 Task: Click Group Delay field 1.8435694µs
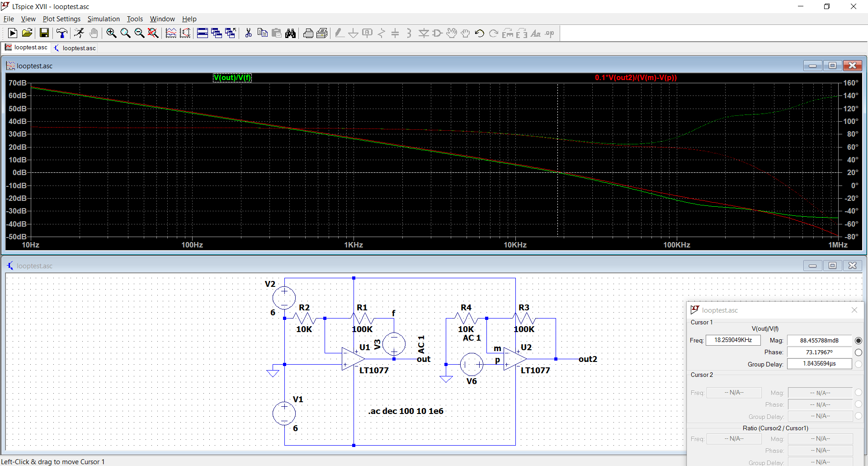click(819, 364)
